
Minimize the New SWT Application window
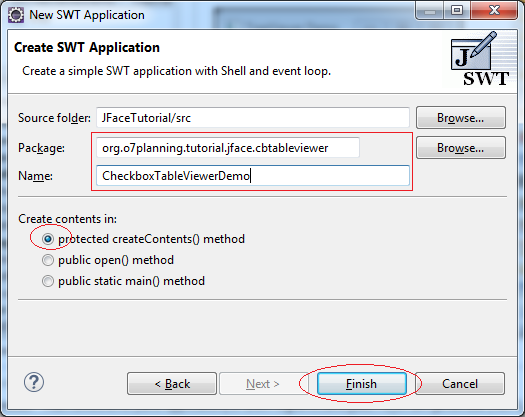click(430, 10)
